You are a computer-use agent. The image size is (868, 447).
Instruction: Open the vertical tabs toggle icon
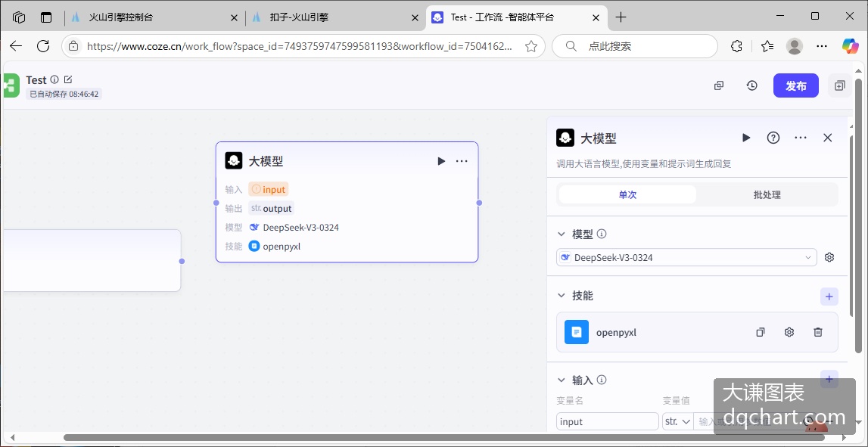(x=46, y=17)
